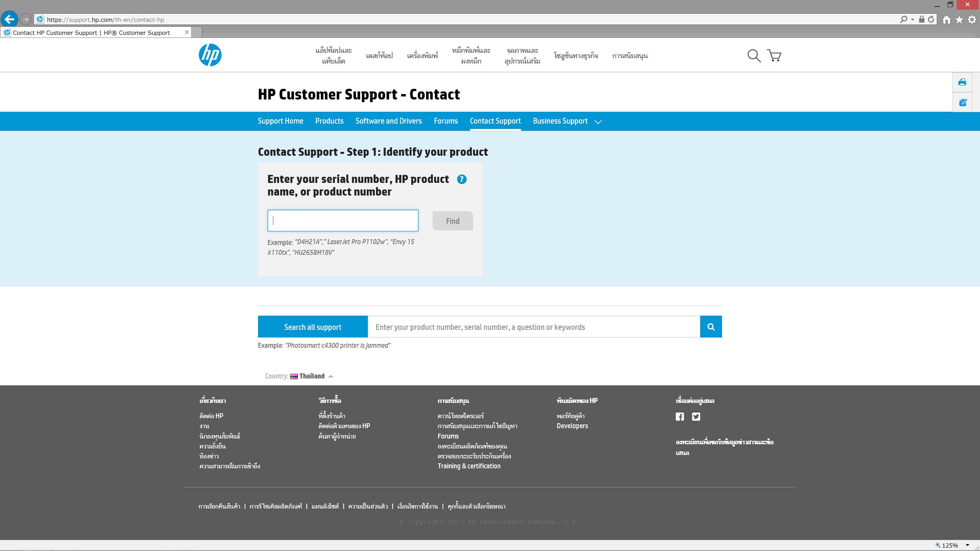This screenshot has width=980, height=551.
Task: Open footer ดาวน์โหลดไดรเวอร์ link
Action: 461,416
